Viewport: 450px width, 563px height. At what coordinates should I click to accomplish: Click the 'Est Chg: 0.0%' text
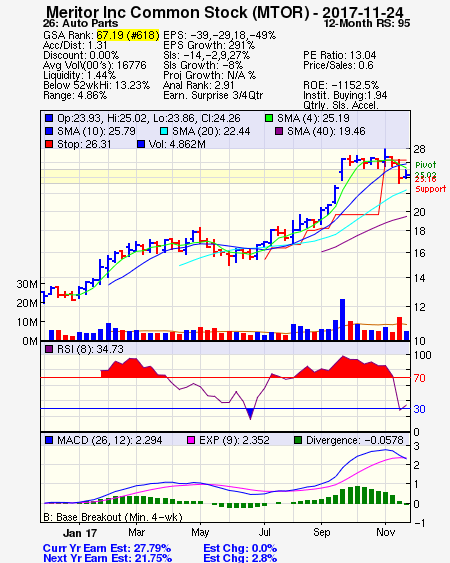pos(240,548)
